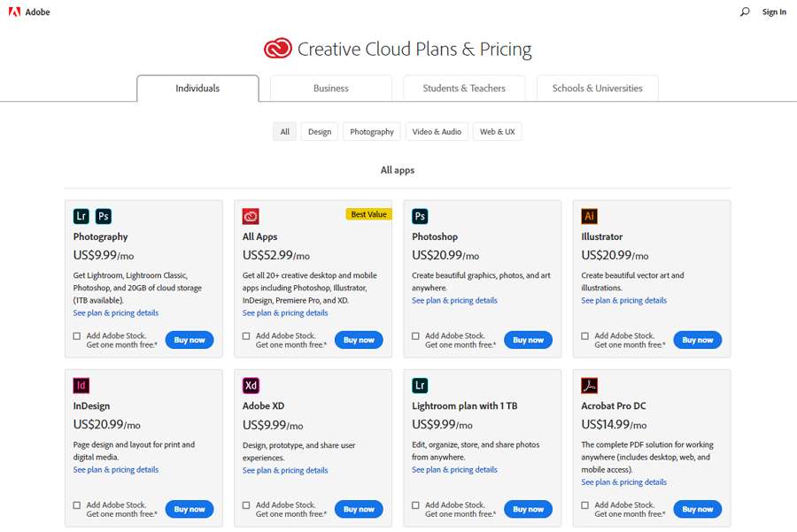
Task: Buy the Adobe XD plan now
Action: pos(359,509)
